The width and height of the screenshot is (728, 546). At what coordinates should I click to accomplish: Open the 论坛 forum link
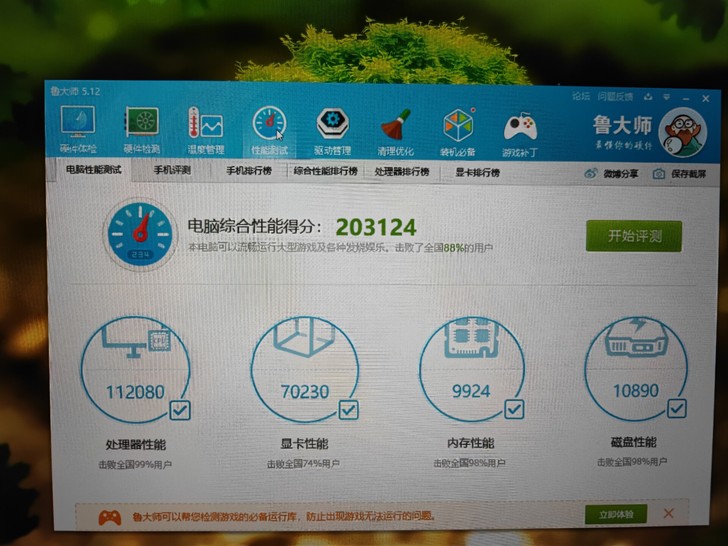pos(581,96)
